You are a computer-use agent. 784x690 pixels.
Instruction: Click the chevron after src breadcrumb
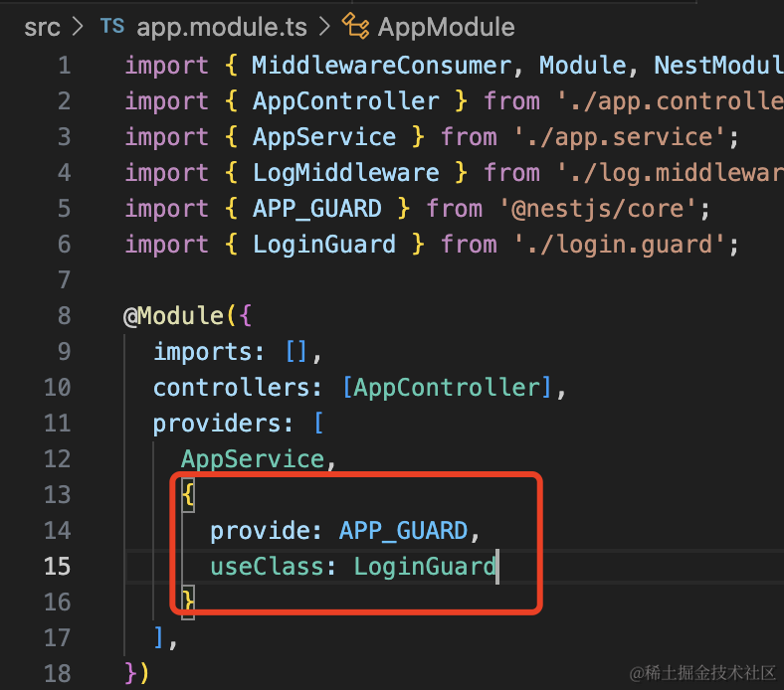click(80, 27)
